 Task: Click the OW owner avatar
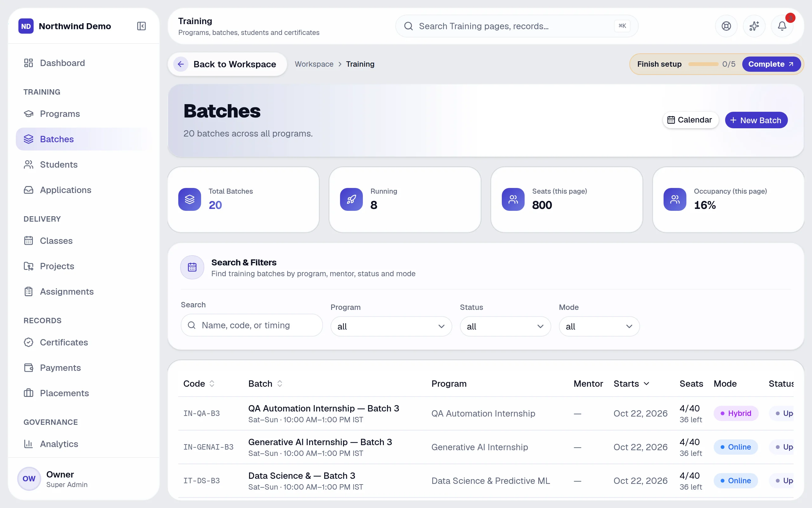(29, 478)
